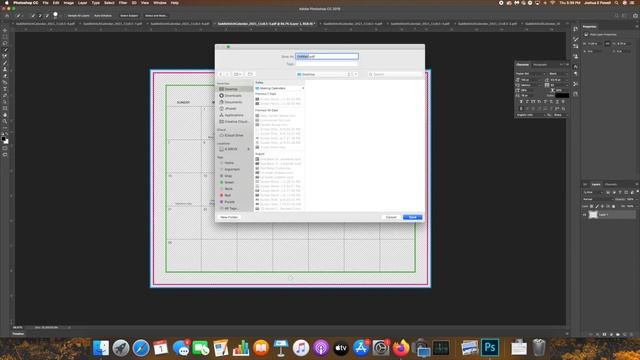Viewport: 640px width, 360px height.
Task: Open font style dropdown showing Black
Action: click(x=558, y=74)
